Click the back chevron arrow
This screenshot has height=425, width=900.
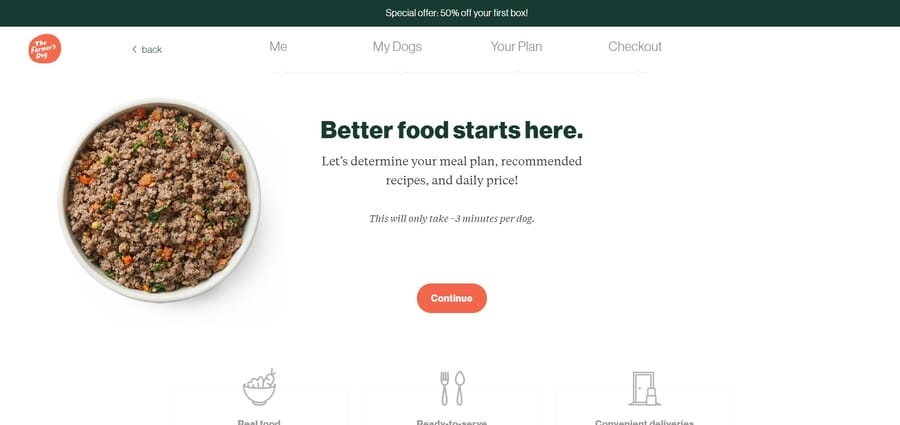point(134,49)
